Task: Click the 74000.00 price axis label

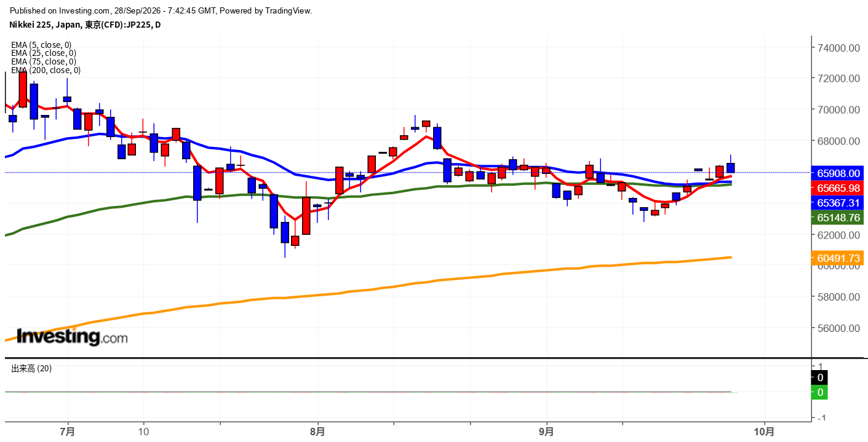Action: [837, 48]
